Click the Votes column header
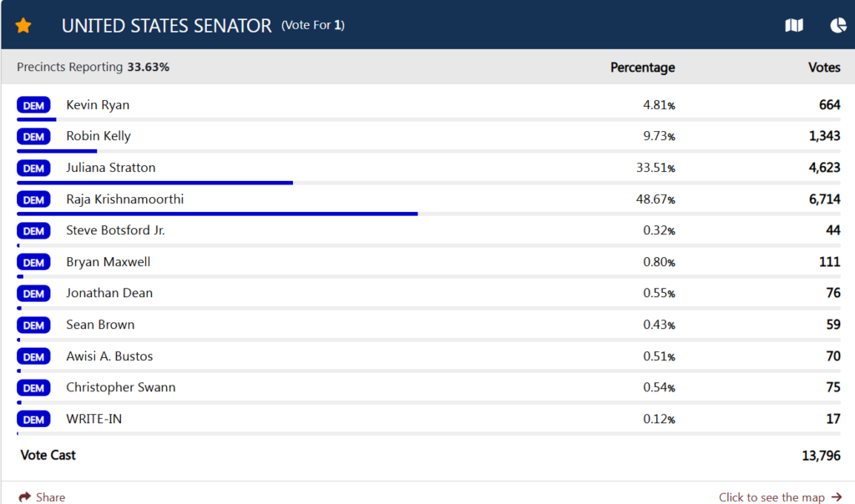The image size is (855, 504). point(824,68)
